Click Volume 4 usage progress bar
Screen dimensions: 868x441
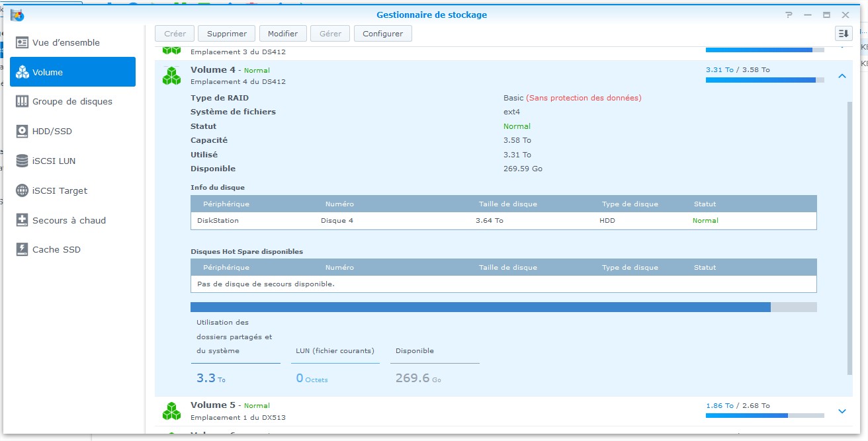pyautogui.click(x=765, y=80)
